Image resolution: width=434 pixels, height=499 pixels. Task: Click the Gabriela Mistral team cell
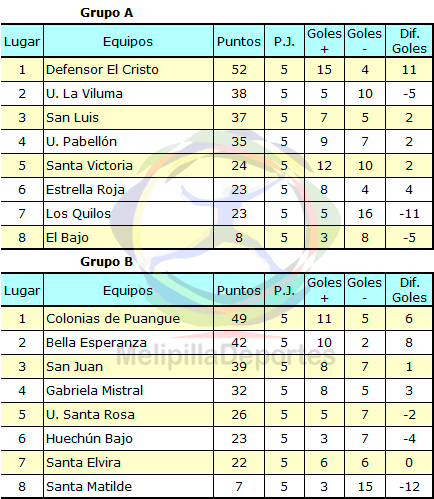tap(128, 390)
